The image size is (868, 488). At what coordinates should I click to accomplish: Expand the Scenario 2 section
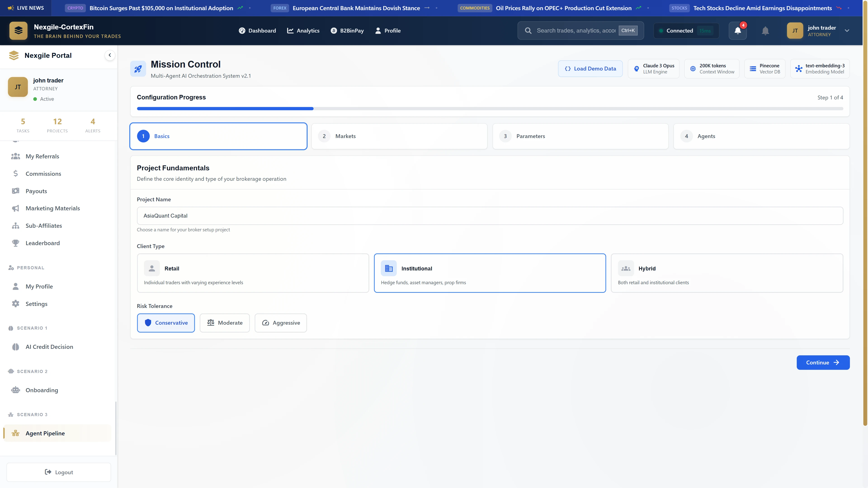coord(32,371)
